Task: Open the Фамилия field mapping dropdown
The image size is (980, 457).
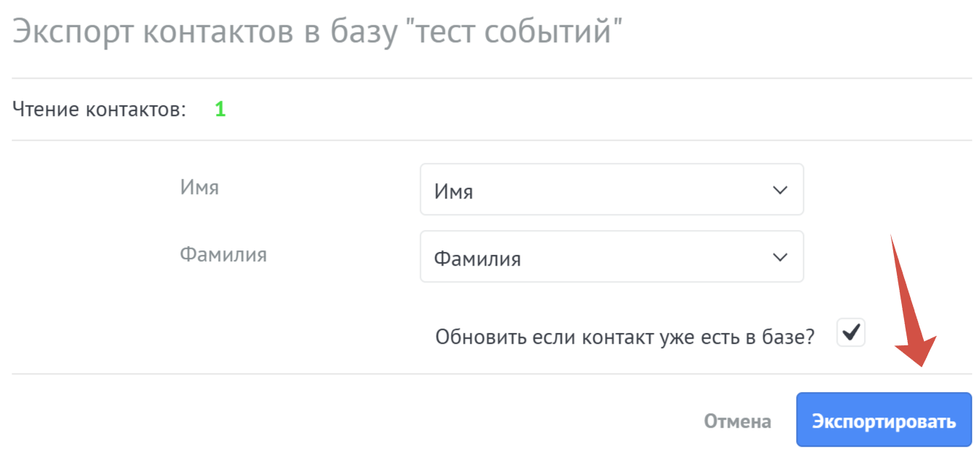Action: pyautogui.click(x=611, y=257)
